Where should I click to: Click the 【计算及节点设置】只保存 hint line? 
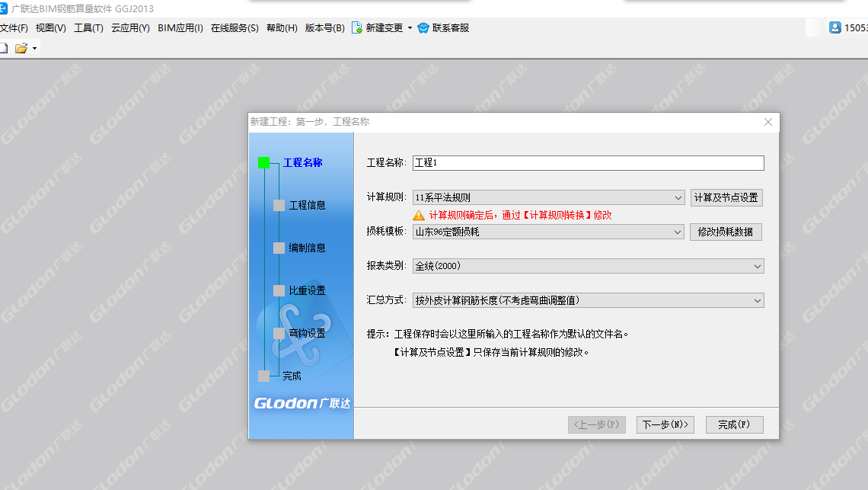click(490, 352)
